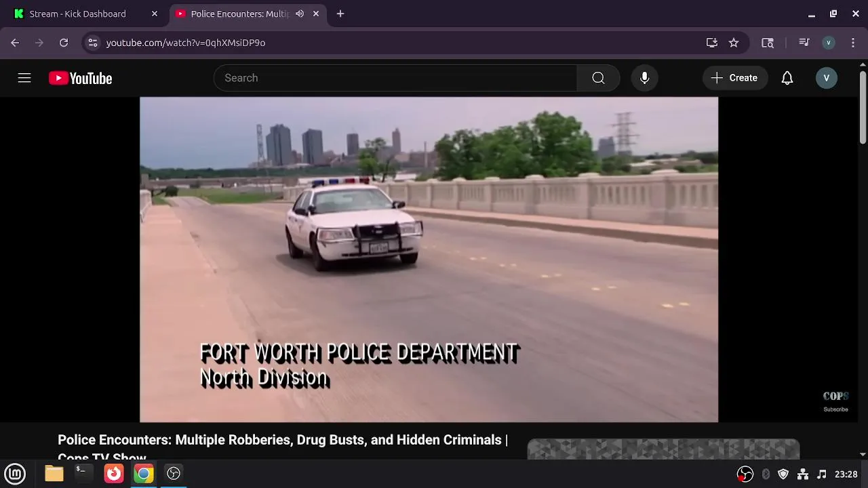Open the network connections tray icon

(803, 474)
